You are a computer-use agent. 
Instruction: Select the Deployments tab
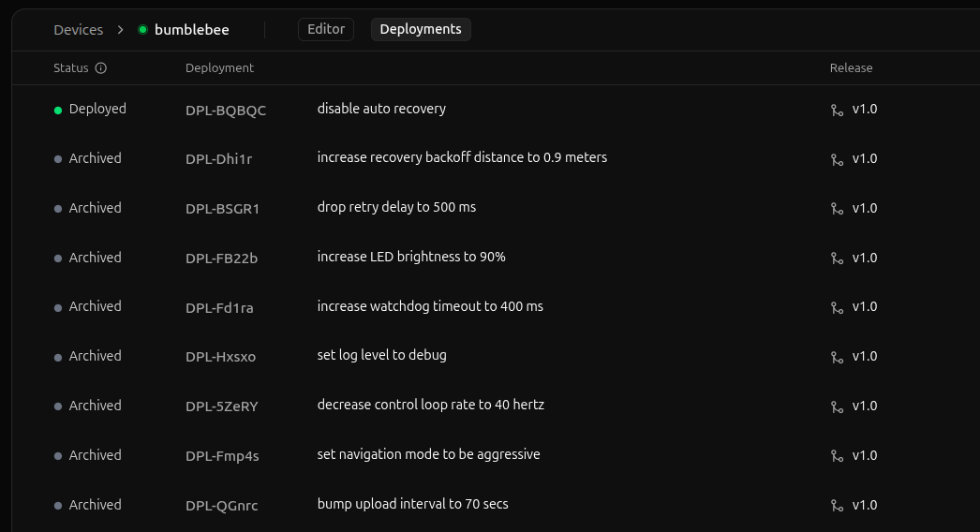421,29
